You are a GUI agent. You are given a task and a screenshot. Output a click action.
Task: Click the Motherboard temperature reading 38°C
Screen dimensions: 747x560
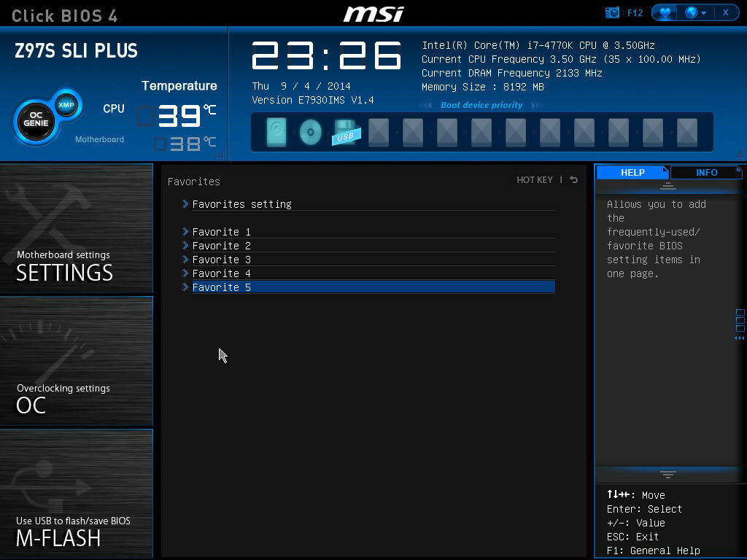pyautogui.click(x=193, y=144)
